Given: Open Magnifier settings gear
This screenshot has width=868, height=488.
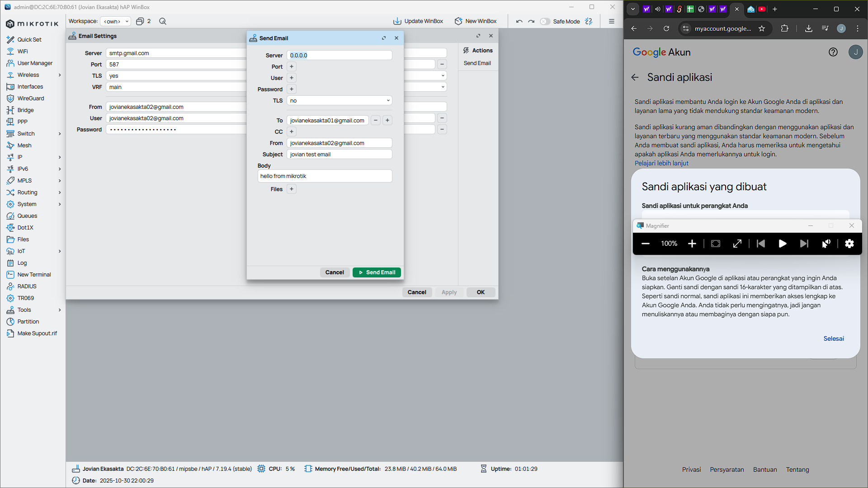Looking at the screenshot, I should click(849, 244).
